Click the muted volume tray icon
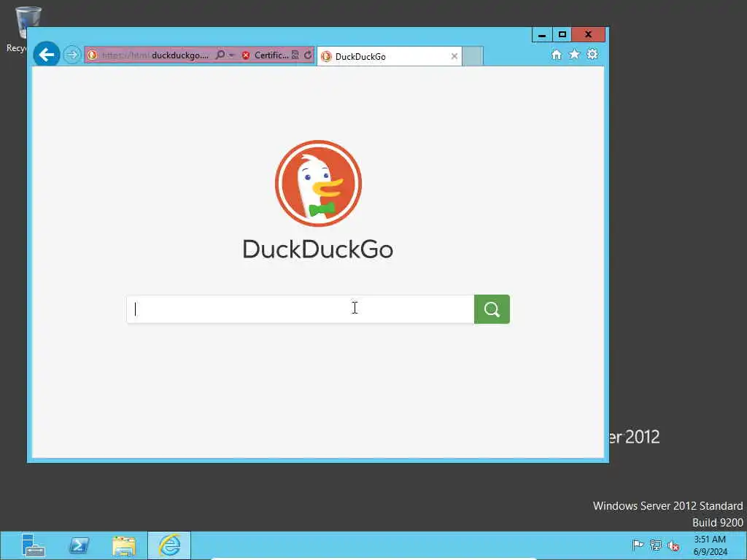Viewport: 747px width, 560px height. pos(673,545)
